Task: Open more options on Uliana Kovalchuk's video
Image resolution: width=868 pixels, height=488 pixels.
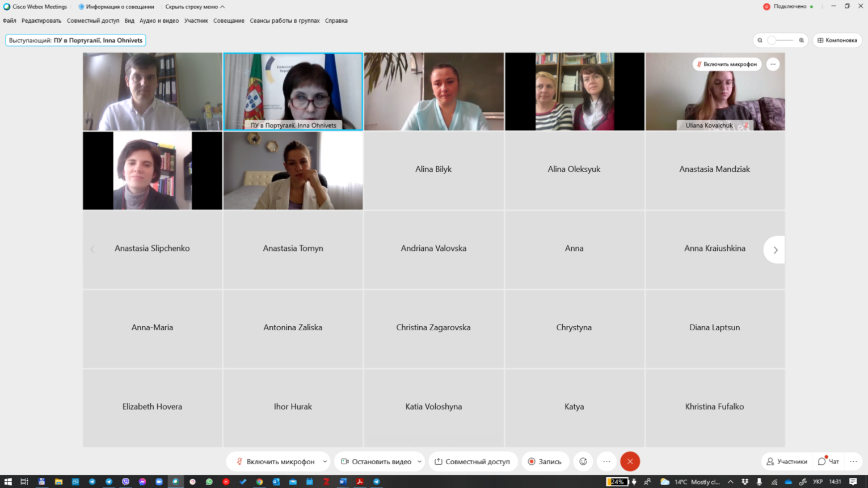Action: tap(773, 64)
